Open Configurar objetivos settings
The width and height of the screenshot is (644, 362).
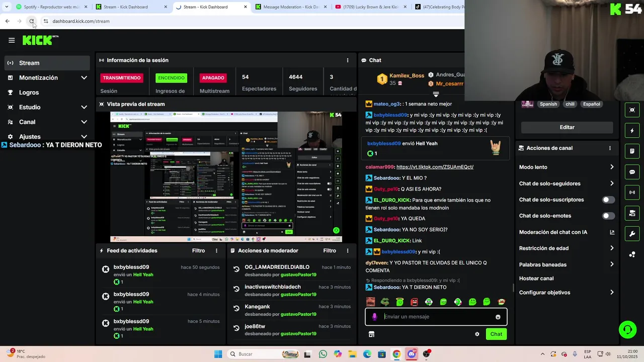point(567,293)
